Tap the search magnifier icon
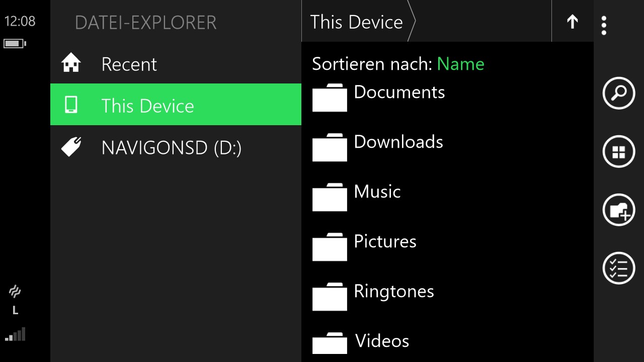Viewport: 644px width, 362px height. pos(618,93)
